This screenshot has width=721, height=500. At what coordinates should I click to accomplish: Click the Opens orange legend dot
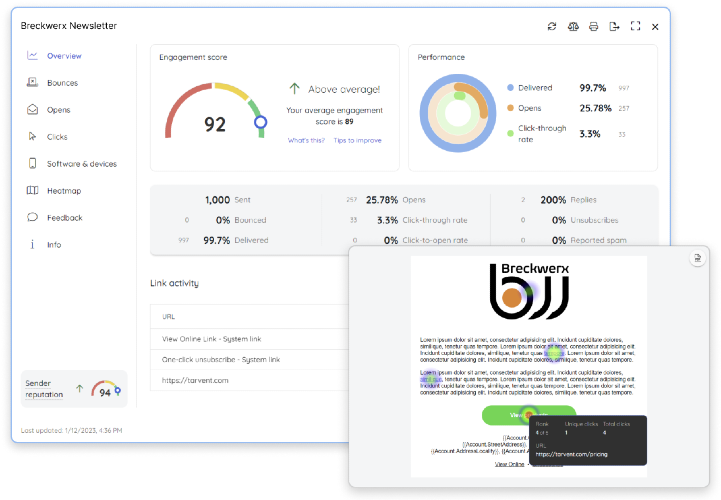510,108
